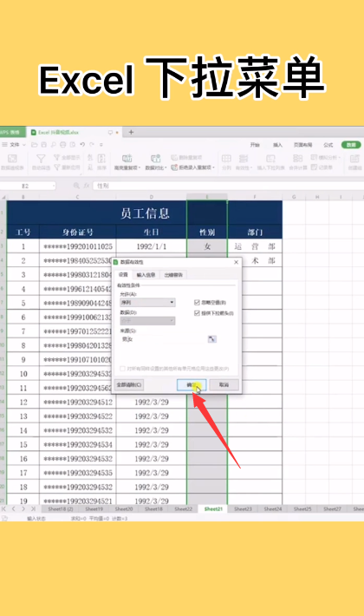Viewport: 364px width, 616px height.
Task: Close the 数据有效性 dialog
Action: point(236,262)
